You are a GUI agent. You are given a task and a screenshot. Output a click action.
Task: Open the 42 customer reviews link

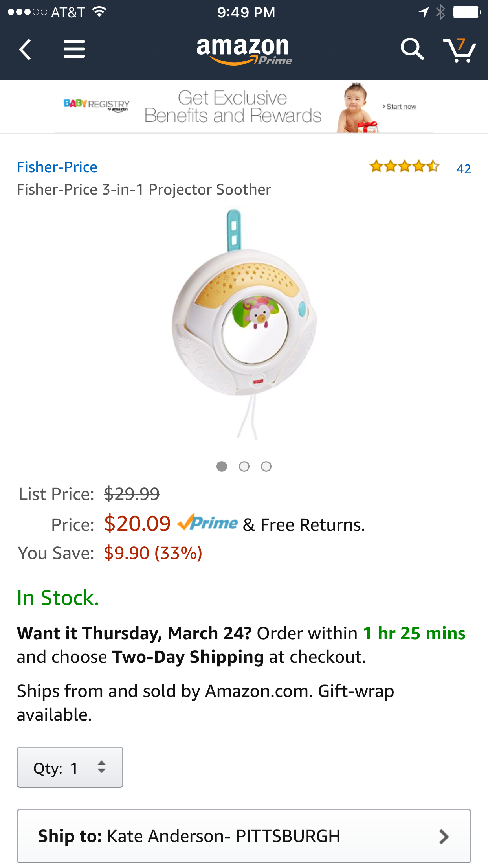pos(464,169)
